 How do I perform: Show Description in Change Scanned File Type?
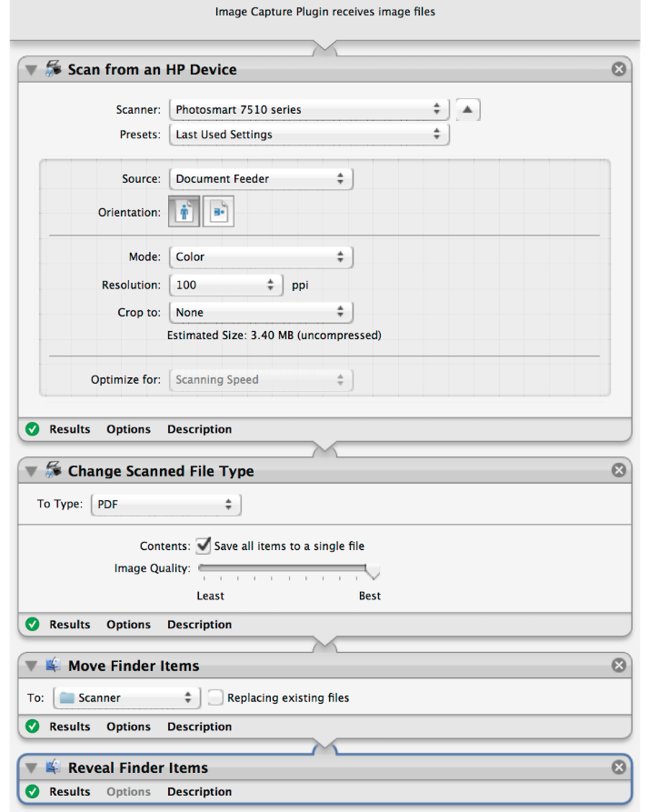(x=199, y=625)
